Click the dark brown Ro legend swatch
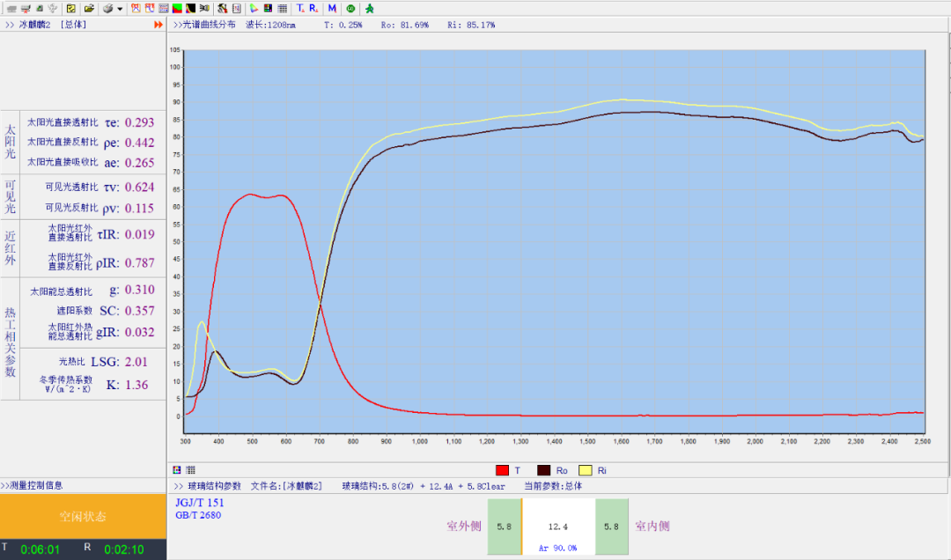The height and width of the screenshot is (560, 951). (x=543, y=470)
